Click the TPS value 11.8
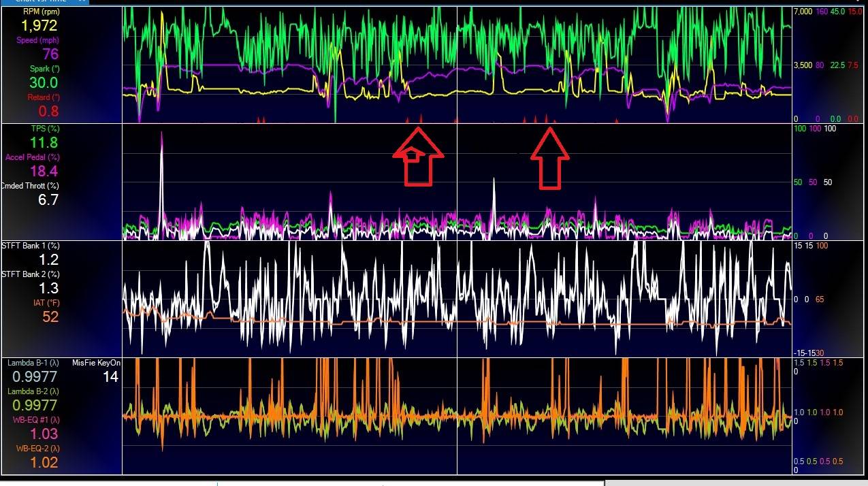Viewport: 868px width, 486px height. (44, 143)
